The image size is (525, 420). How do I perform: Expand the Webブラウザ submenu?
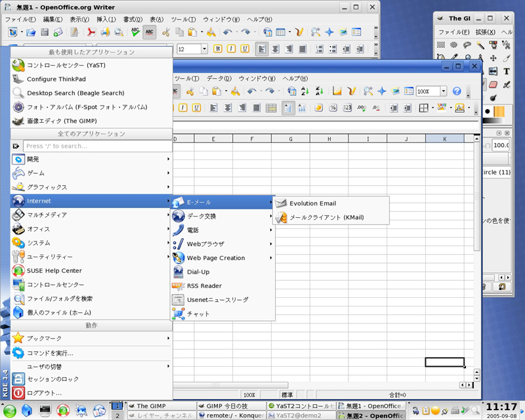tap(223, 244)
